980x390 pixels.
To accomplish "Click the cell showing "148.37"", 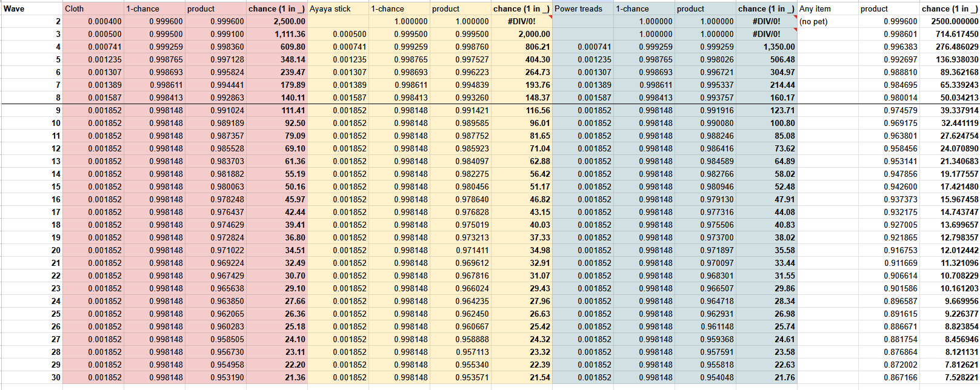I will coord(522,97).
